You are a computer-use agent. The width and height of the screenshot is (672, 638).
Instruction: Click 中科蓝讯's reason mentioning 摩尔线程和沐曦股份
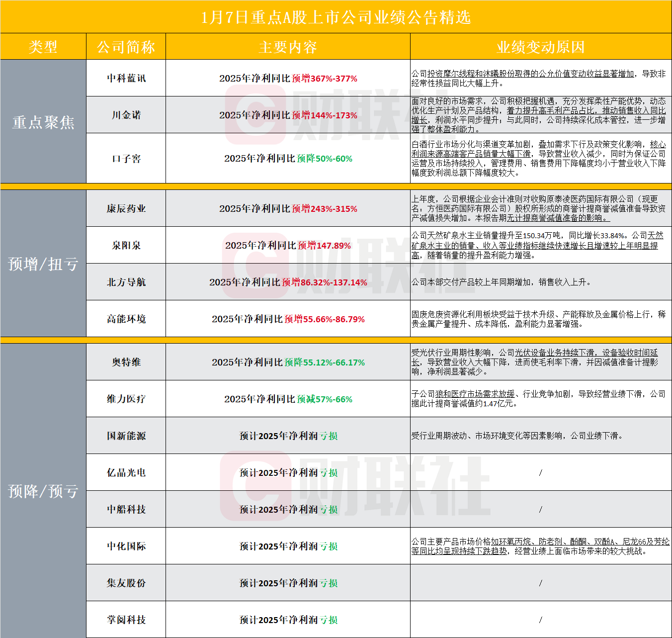539,78
